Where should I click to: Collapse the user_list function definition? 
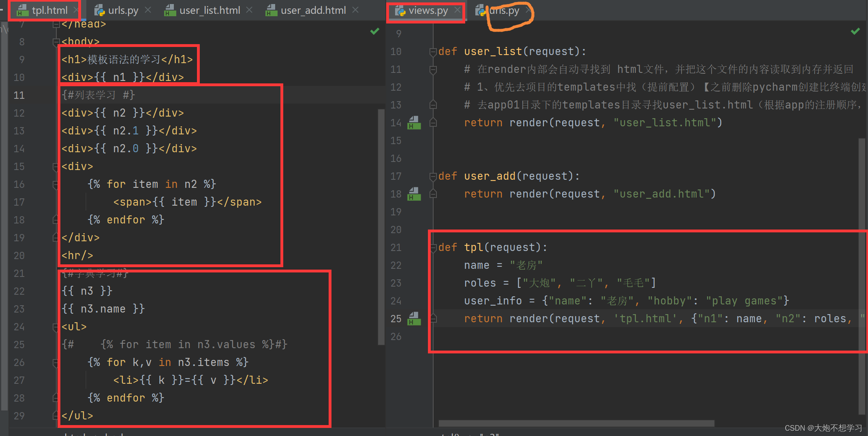point(433,51)
